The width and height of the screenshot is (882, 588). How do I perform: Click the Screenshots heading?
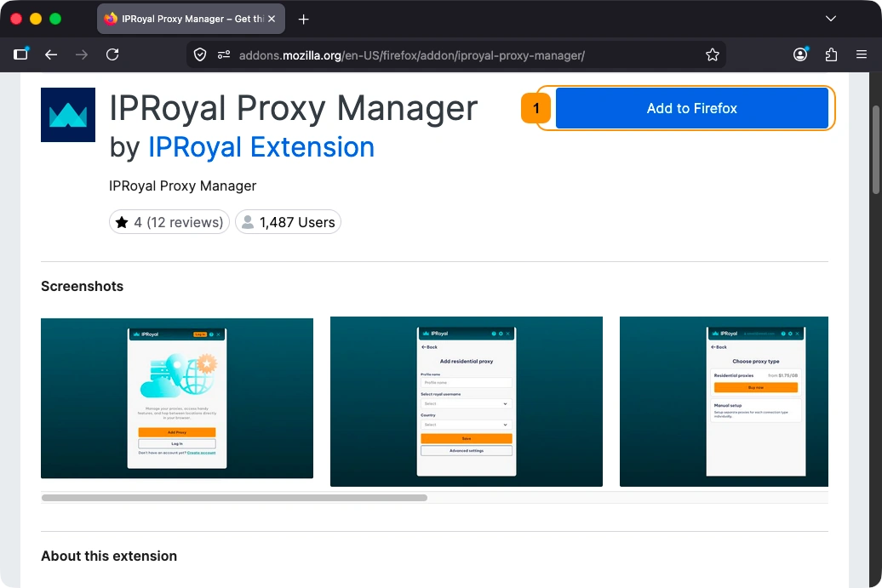point(82,286)
